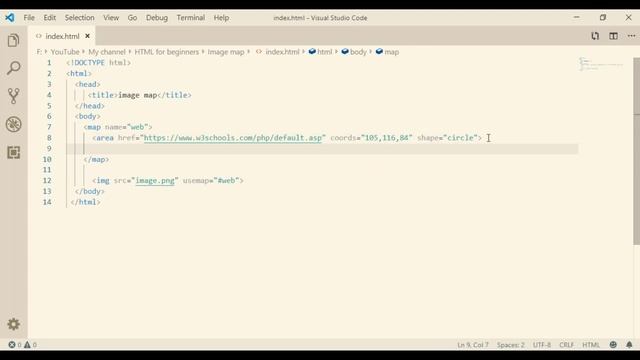
Task: Click the code minimap preview
Action: [x=600, y=64]
